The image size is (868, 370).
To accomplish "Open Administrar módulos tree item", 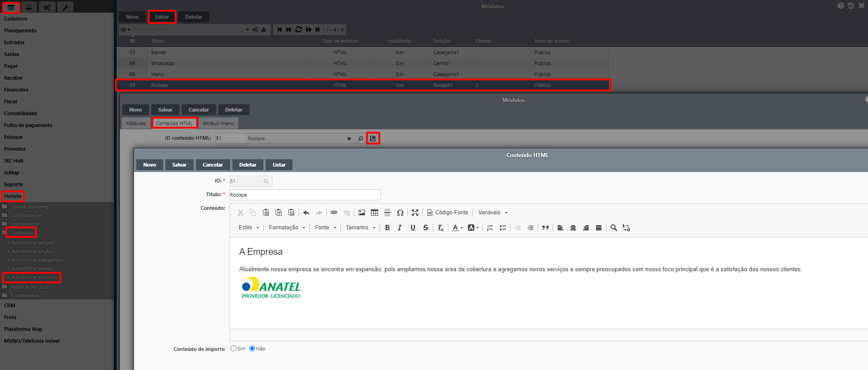I will click(x=35, y=277).
